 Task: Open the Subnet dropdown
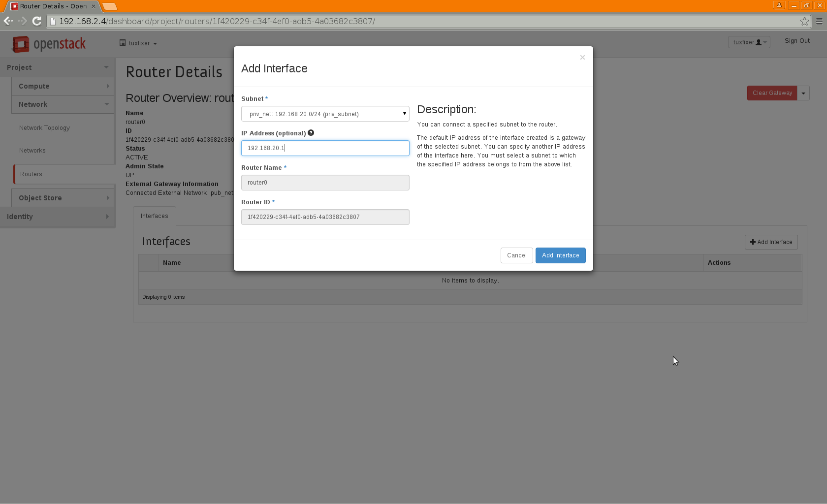(325, 114)
